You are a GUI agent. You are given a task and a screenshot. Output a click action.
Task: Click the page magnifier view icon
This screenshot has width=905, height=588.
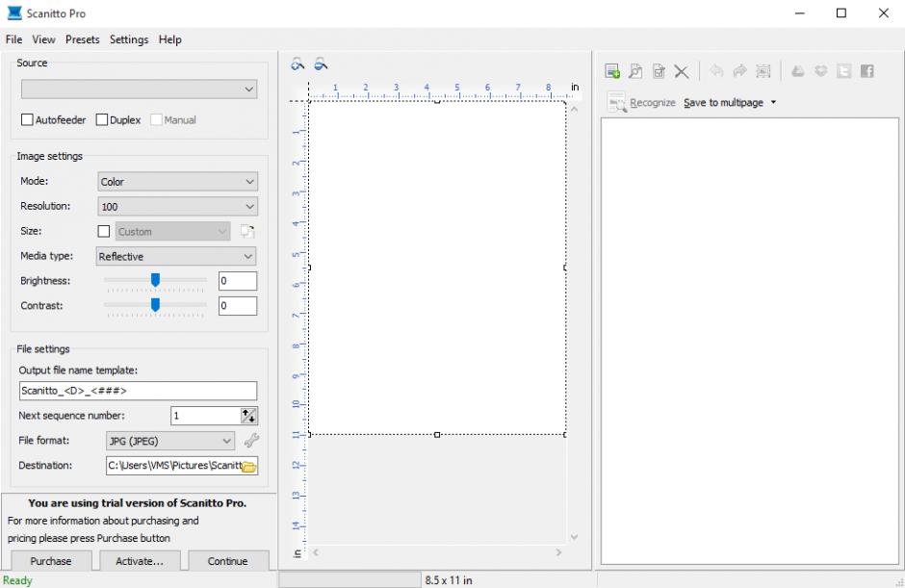pos(635,71)
